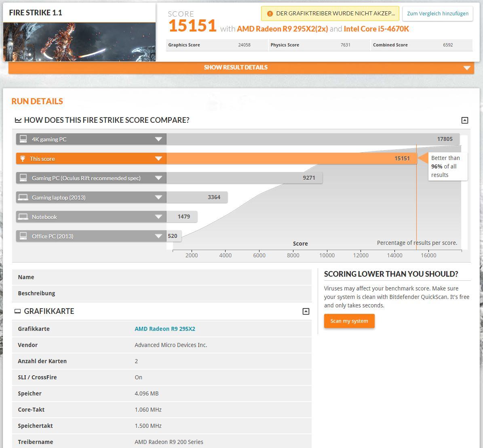Click the desktop icon on 4K gaming PC
The width and height of the screenshot is (483, 448).
coord(23,139)
